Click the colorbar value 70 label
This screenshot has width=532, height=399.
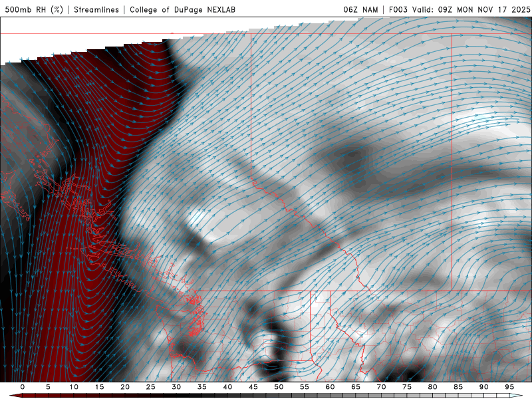381,387
